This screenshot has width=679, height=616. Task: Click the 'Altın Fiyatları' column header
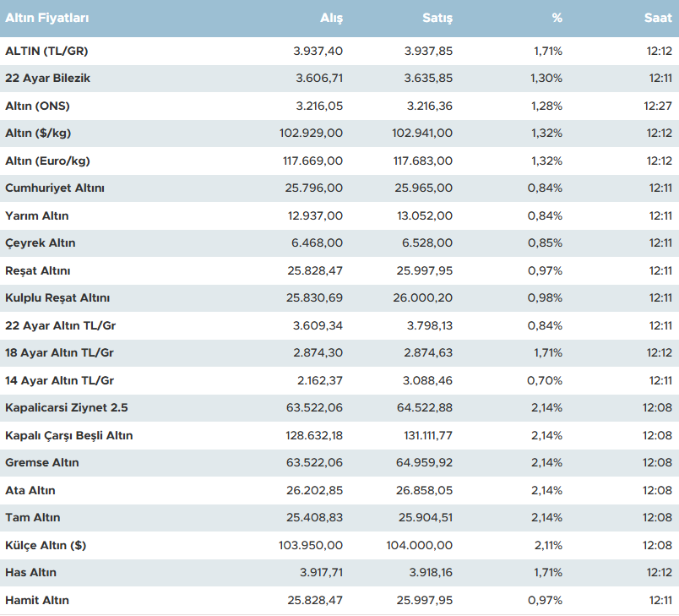(46, 18)
